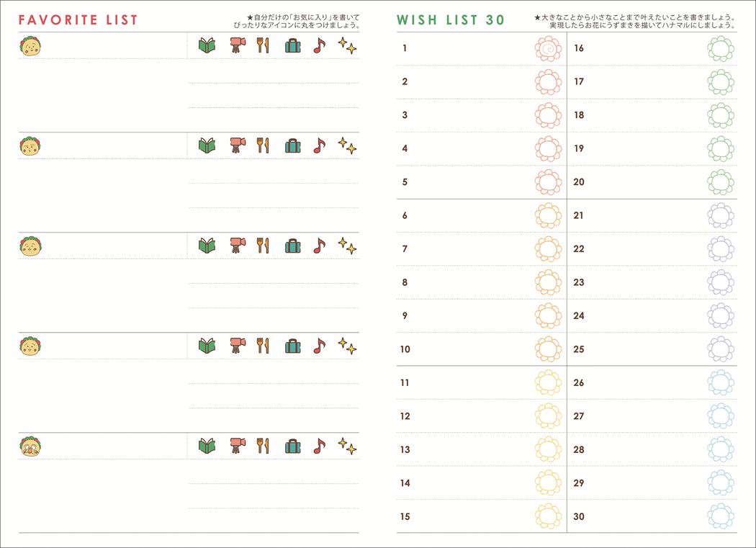Mark the orange flower for wish 8
756x548 pixels.
click(x=548, y=282)
